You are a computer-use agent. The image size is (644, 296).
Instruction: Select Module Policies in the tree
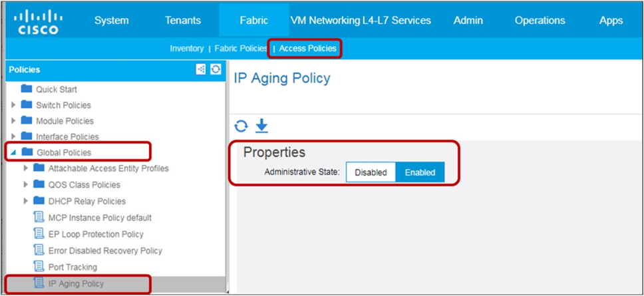tap(65, 120)
